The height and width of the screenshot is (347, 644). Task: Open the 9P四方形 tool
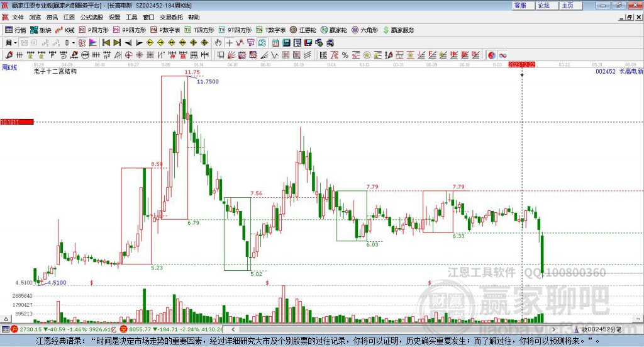[x=130, y=30]
